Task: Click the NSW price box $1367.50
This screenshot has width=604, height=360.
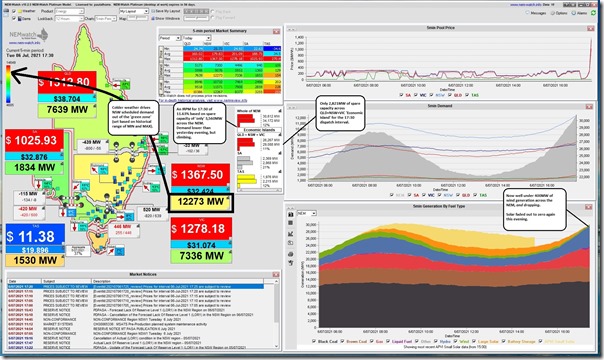Action: click(x=201, y=175)
